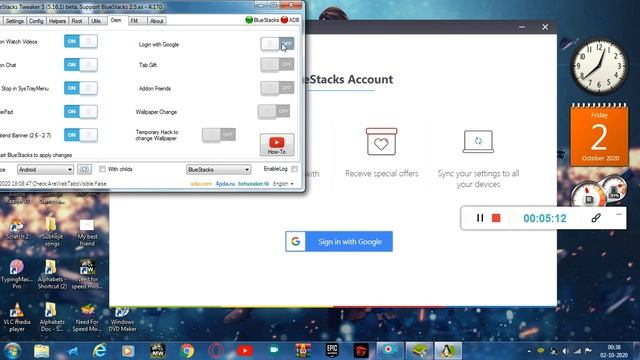Viewport: 640px width, 360px height.
Task: Click the calendar gadget showing October 2
Action: [599, 135]
